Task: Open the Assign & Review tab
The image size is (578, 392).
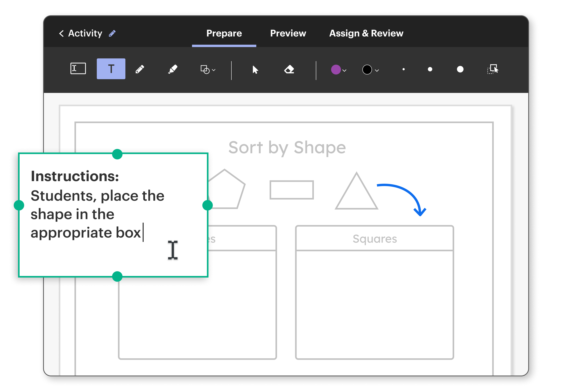Action: [366, 33]
